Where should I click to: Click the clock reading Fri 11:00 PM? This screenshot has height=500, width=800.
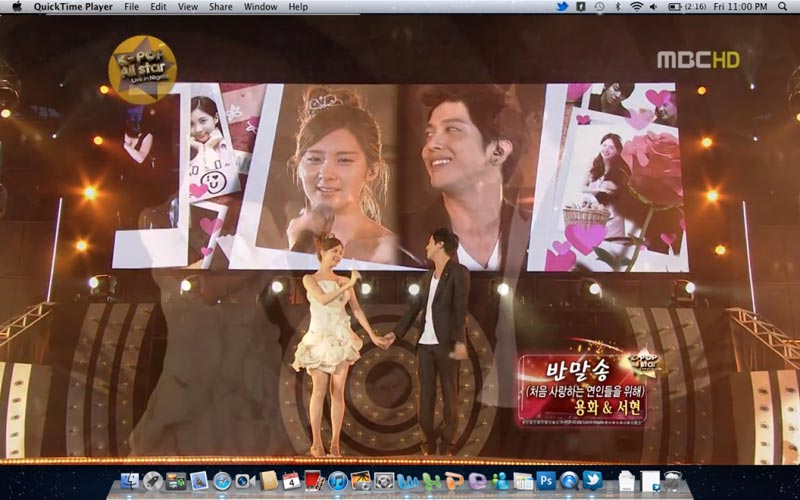click(x=740, y=7)
